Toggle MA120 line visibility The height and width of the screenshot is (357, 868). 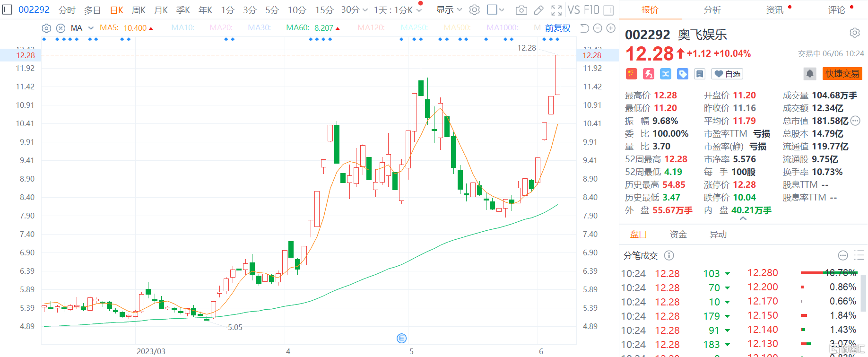point(371,28)
